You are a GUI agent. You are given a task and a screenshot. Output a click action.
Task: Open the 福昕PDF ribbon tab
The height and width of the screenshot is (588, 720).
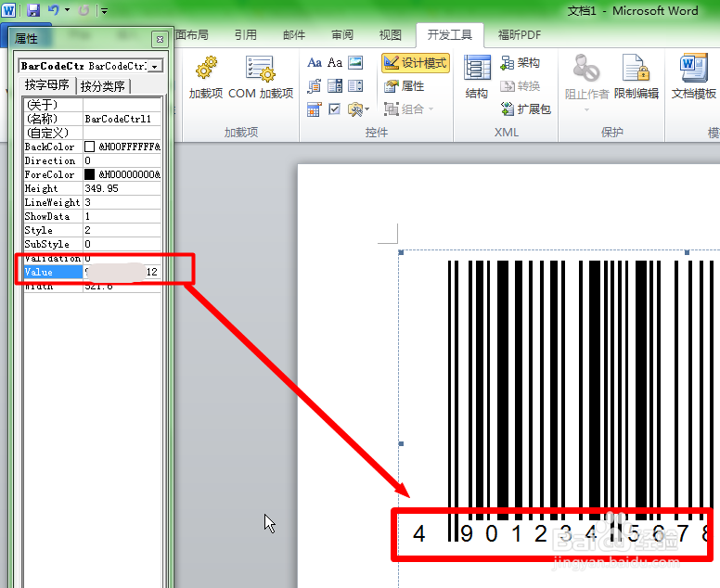coord(520,35)
